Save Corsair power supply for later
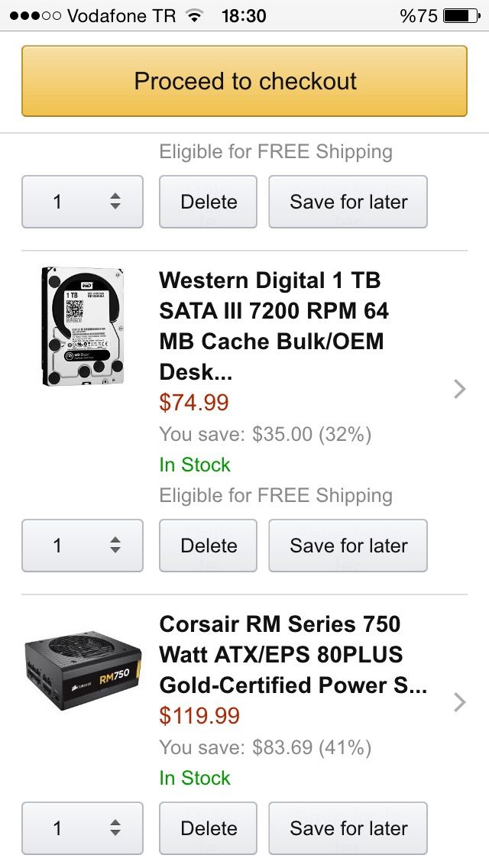This screenshot has height=868, width=489. coord(348,828)
